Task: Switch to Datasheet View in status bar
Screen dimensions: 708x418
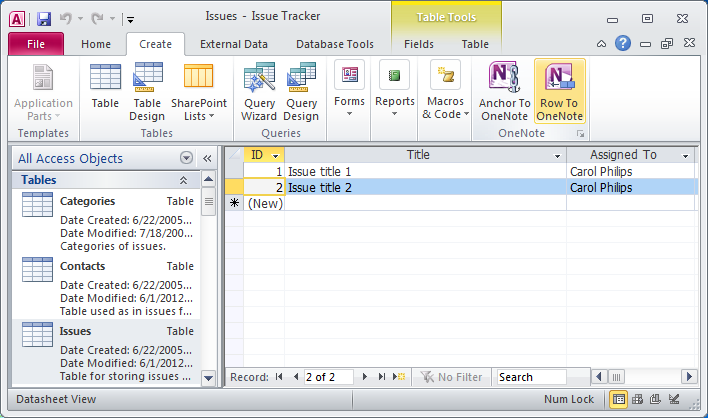Action: (x=619, y=399)
